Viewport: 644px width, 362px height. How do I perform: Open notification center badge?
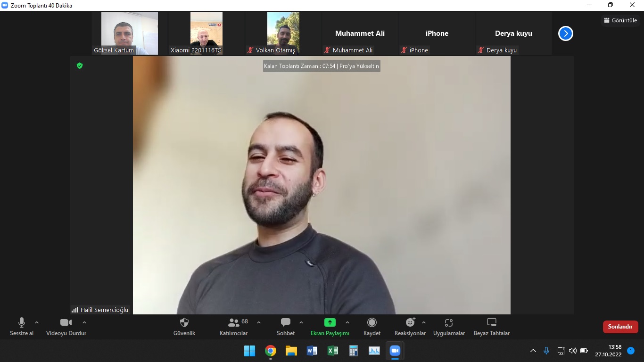631,351
